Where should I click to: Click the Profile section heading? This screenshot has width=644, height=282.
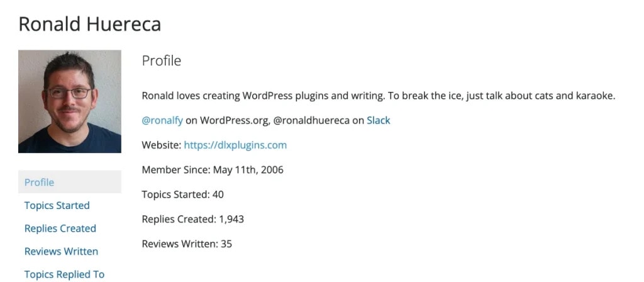point(162,61)
